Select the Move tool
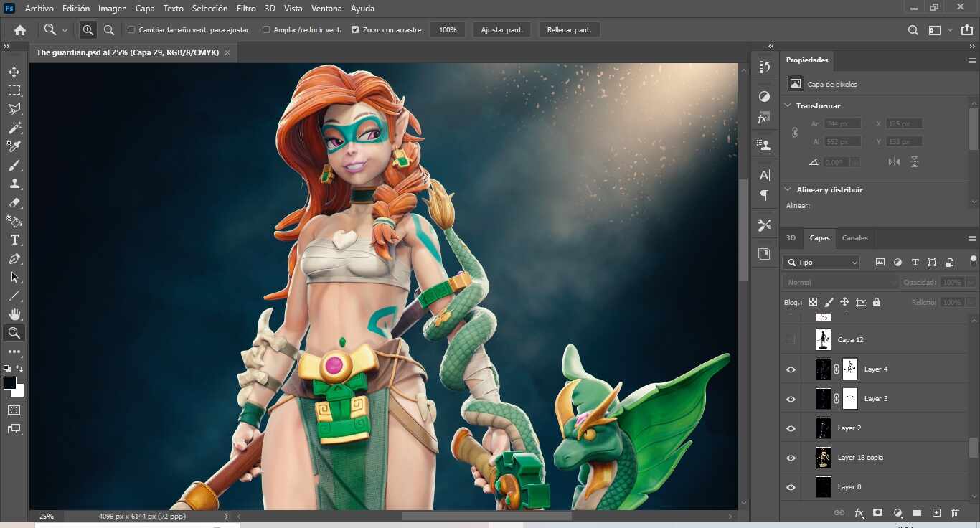The height and width of the screenshot is (528, 980). (14, 72)
